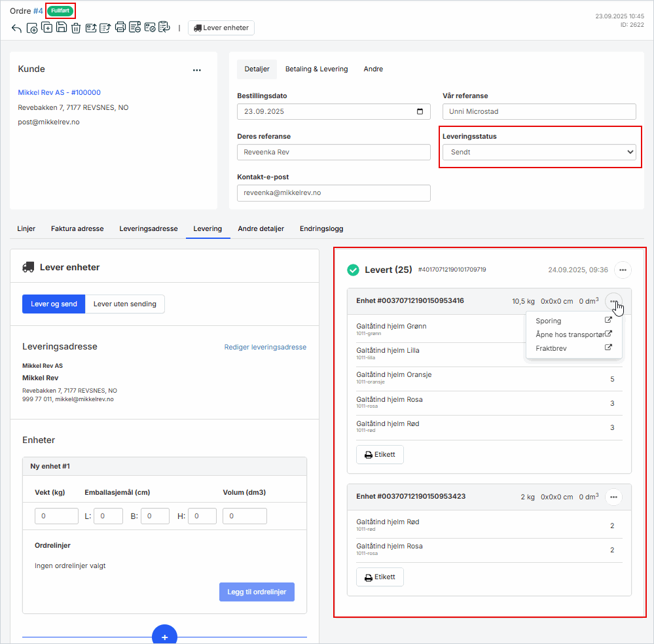Click the save (floppy disk) icon
The width and height of the screenshot is (654, 644).
coord(61,27)
